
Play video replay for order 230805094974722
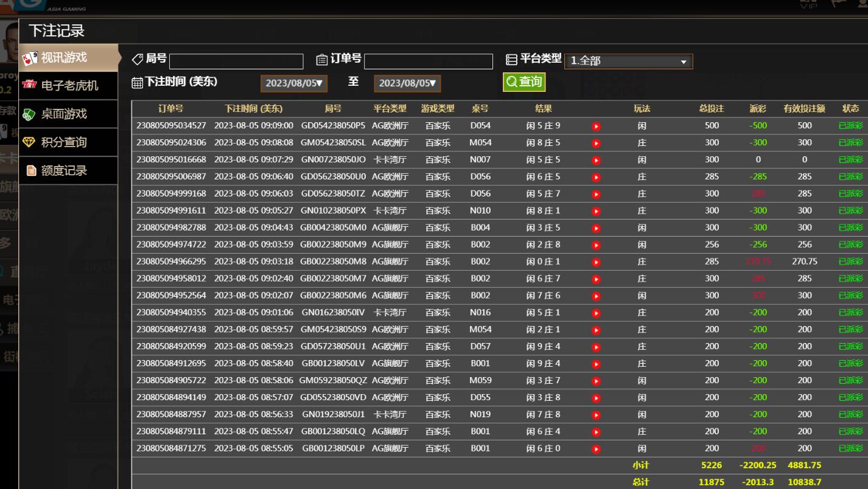tap(597, 245)
